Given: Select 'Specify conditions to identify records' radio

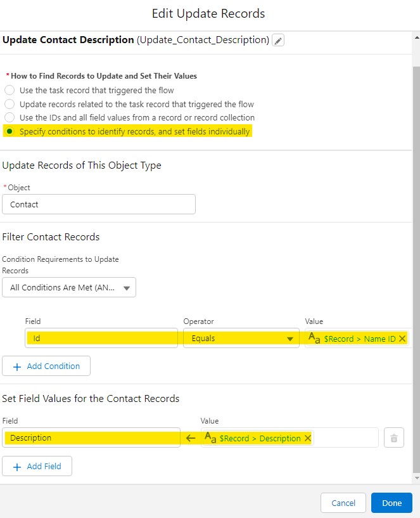Looking at the screenshot, I should (x=10, y=131).
